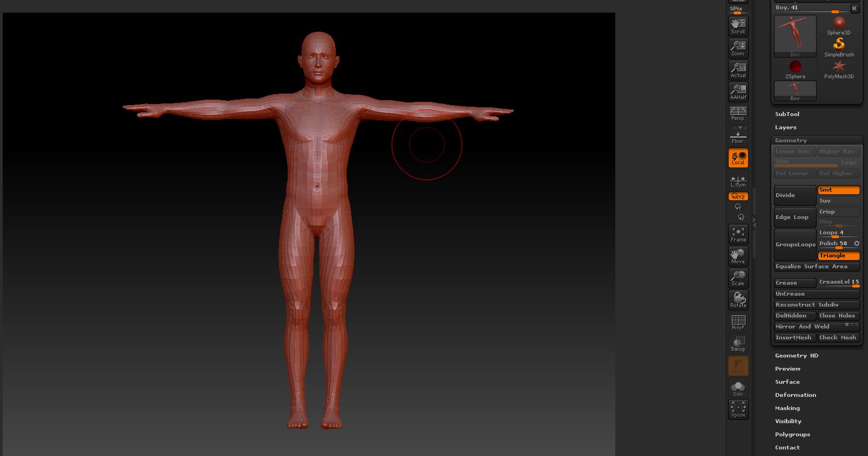Switch to AAHalf antialiased view
Screen dimensions: 868x456
[738, 92]
